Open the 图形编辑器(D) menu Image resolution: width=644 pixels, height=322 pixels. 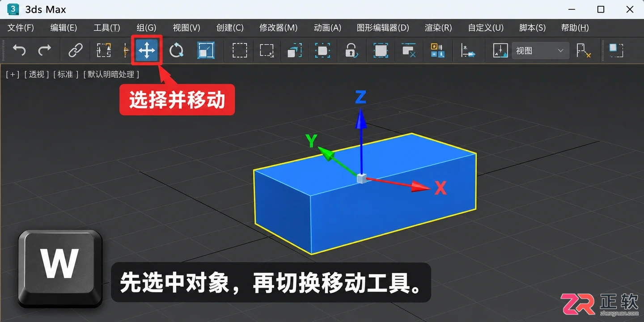[383, 28]
